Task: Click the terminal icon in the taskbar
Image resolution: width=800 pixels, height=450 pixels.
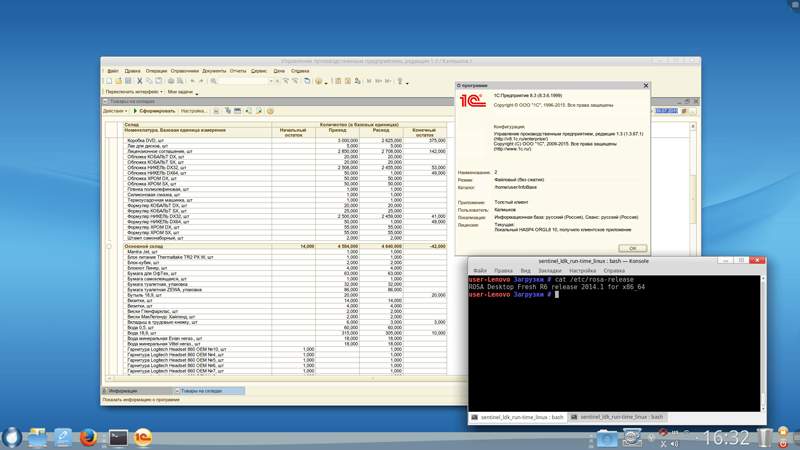Action: click(118, 438)
